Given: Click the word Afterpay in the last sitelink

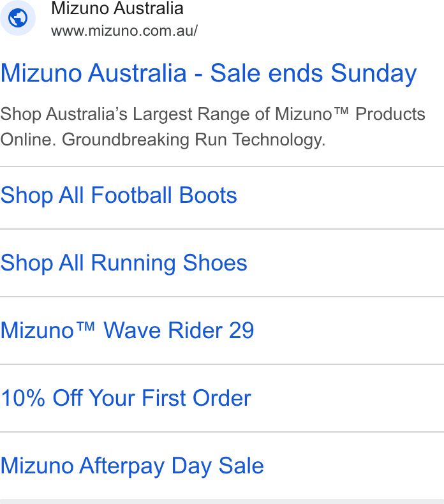Looking at the screenshot, I should click(x=122, y=466).
